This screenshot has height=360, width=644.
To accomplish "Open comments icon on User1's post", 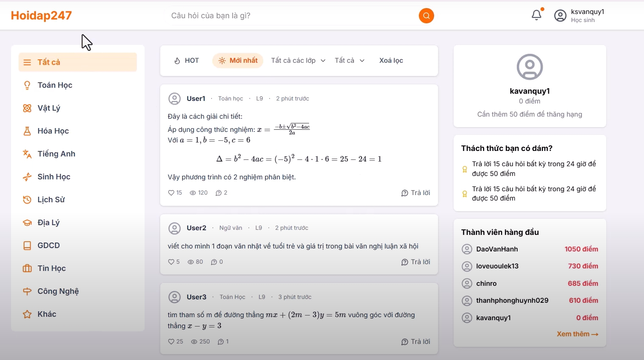I will (219, 193).
